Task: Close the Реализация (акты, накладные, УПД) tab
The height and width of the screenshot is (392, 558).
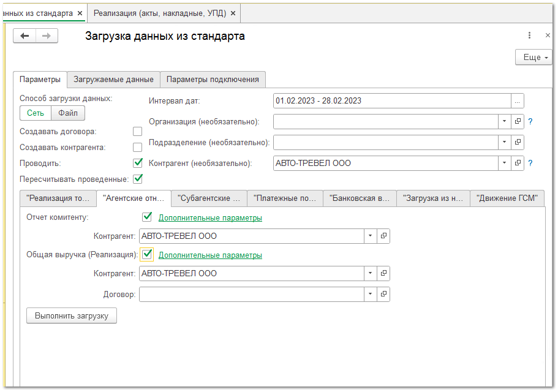Action: coord(232,13)
